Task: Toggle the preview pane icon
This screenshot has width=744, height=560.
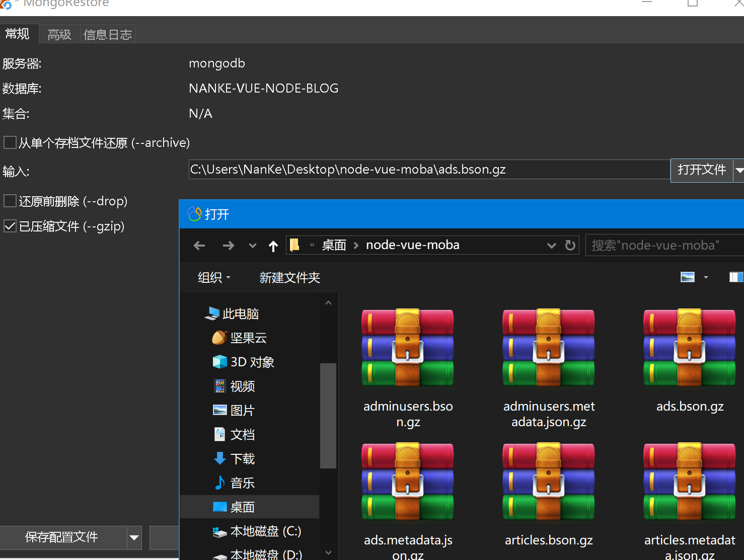Action: tap(736, 277)
